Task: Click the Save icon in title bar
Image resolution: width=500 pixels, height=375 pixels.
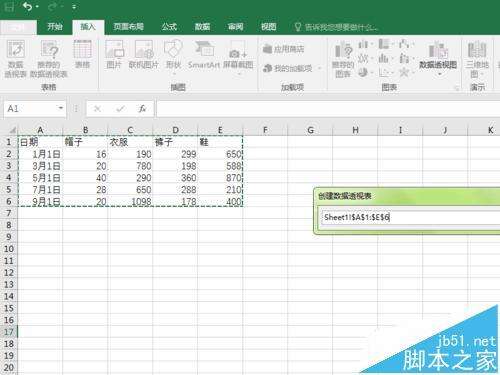Action: coord(9,6)
